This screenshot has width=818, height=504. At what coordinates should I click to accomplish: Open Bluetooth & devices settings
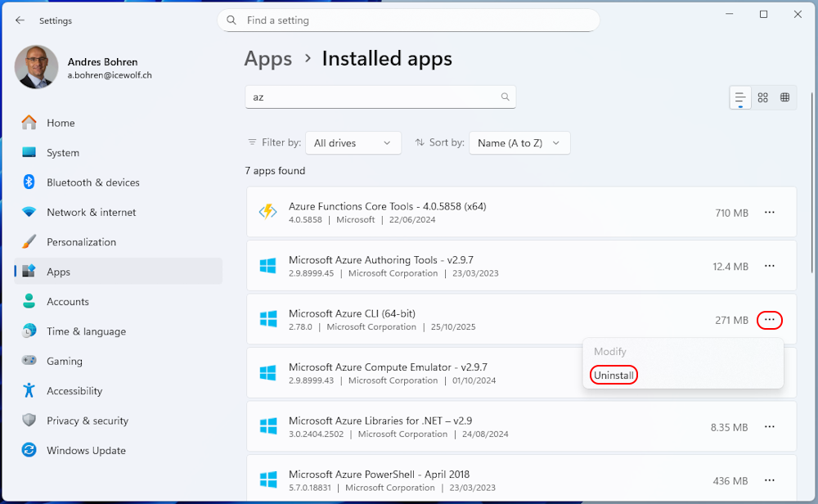click(x=92, y=182)
